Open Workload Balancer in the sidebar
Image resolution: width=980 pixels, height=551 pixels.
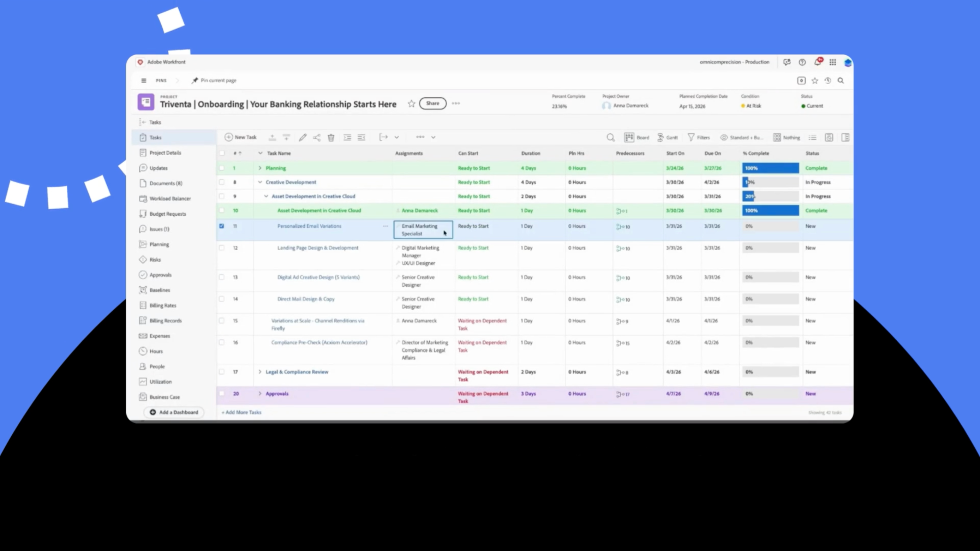[170, 198]
